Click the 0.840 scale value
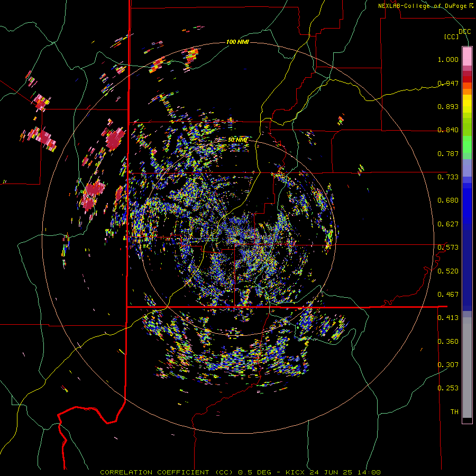476x476 pixels. click(448, 130)
